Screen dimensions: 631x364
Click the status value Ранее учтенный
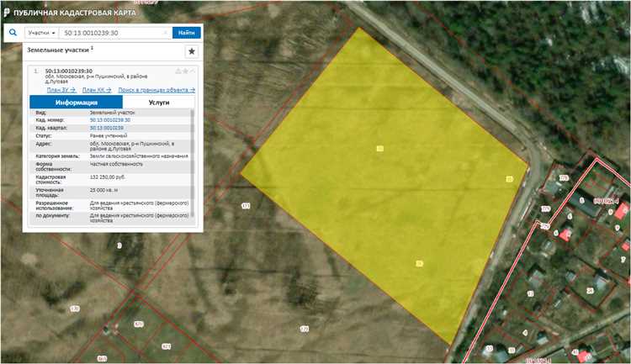tap(109, 135)
